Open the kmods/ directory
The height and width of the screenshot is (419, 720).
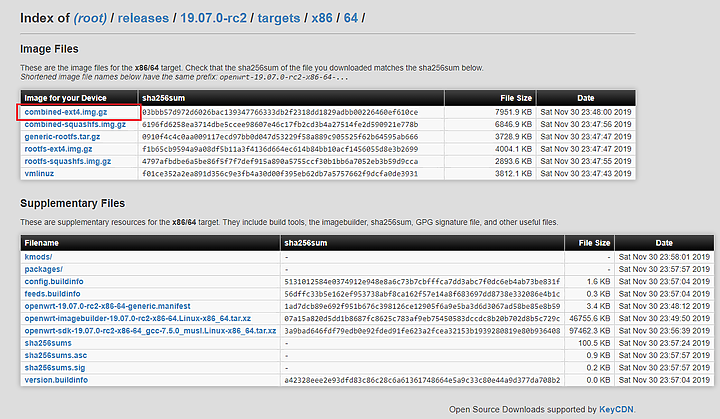(38, 257)
